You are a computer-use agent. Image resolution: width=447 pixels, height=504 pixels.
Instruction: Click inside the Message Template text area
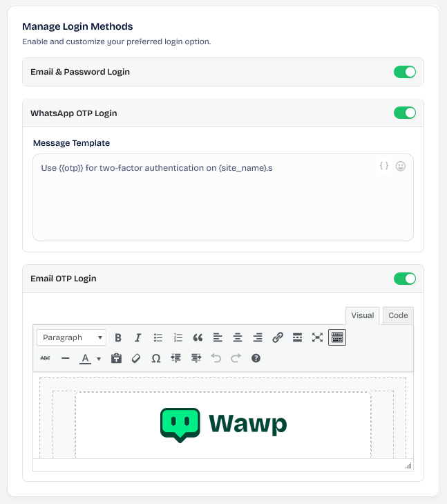(223, 197)
